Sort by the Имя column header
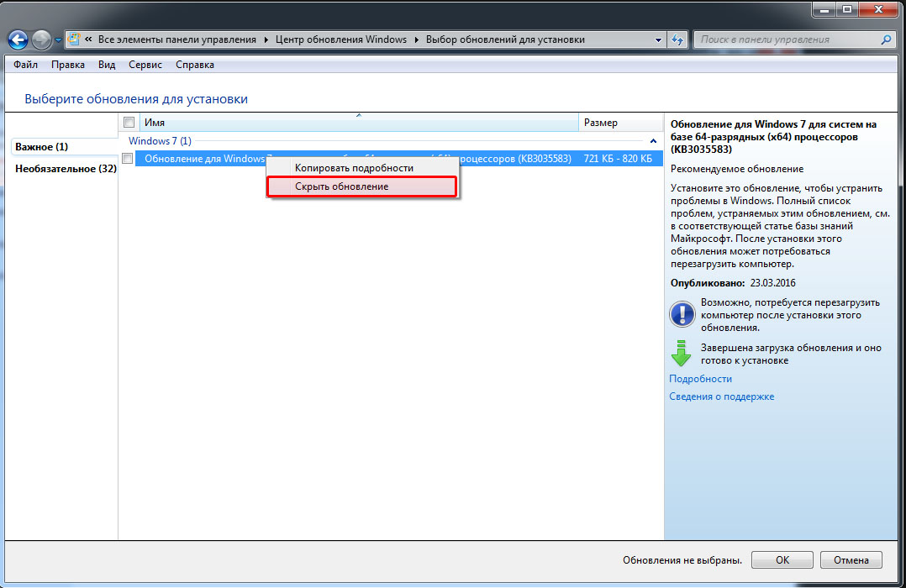This screenshot has height=588, width=906. click(359, 123)
